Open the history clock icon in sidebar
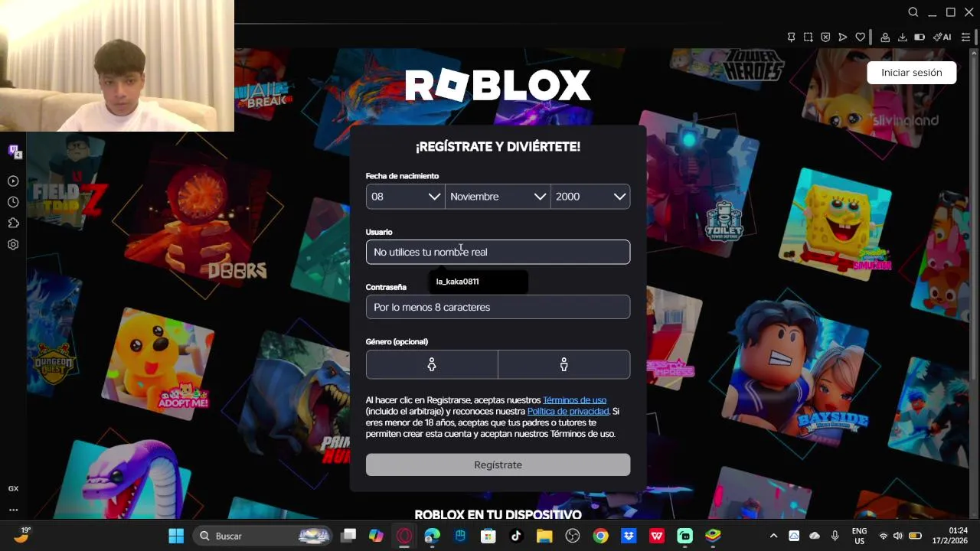This screenshot has height=551, width=980. pyautogui.click(x=13, y=202)
